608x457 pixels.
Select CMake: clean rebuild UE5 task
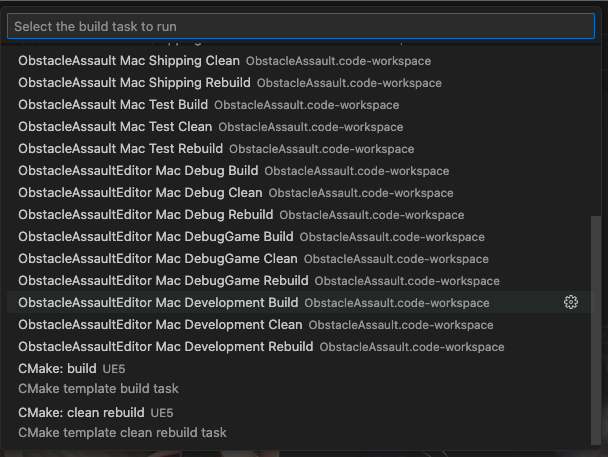301,423
